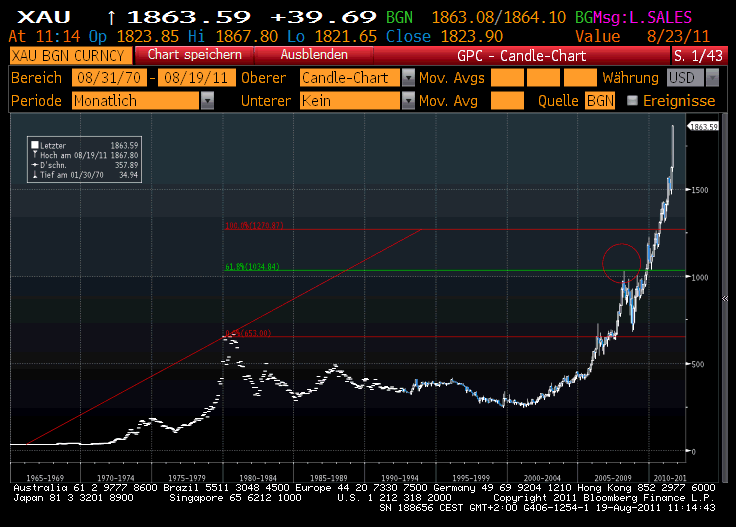Click the XAU ticker symbol header

[x=44, y=17]
